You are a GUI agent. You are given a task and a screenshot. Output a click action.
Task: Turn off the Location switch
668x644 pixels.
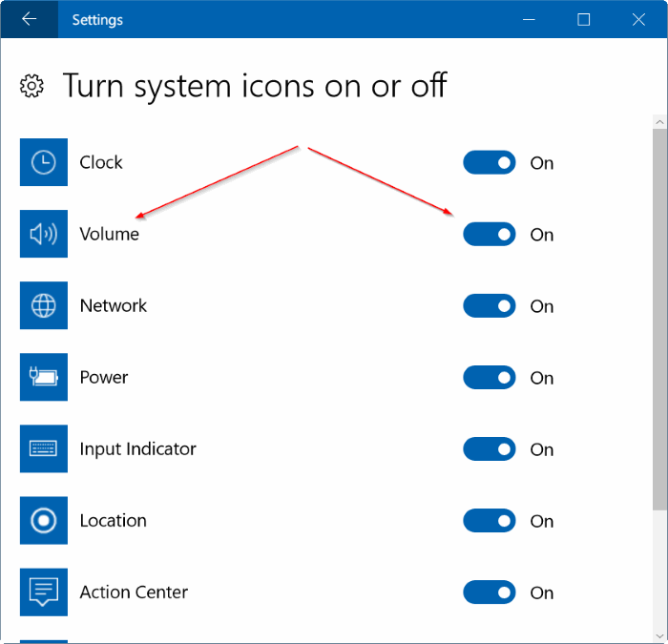tap(489, 521)
